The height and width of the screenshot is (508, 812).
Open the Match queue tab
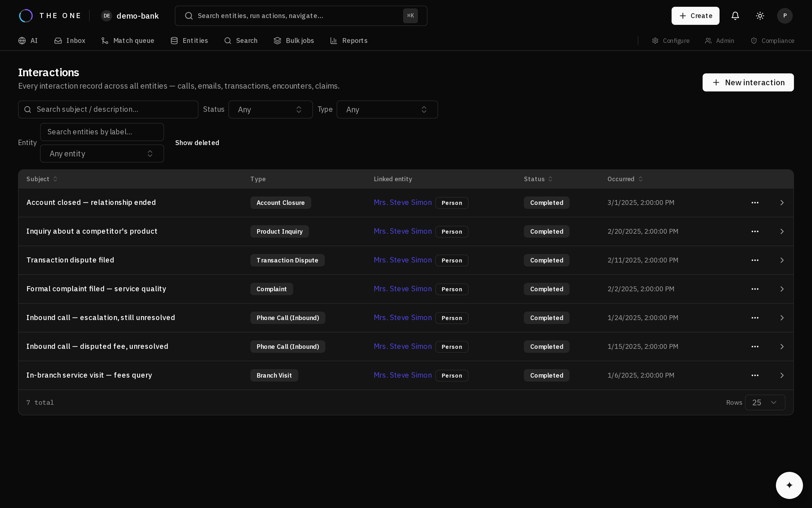pyautogui.click(x=128, y=41)
